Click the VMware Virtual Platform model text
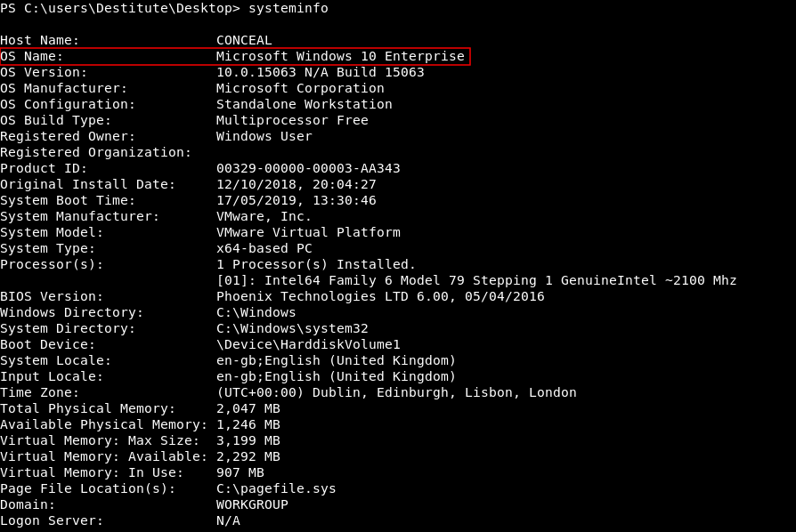796x532 pixels. 308,232
